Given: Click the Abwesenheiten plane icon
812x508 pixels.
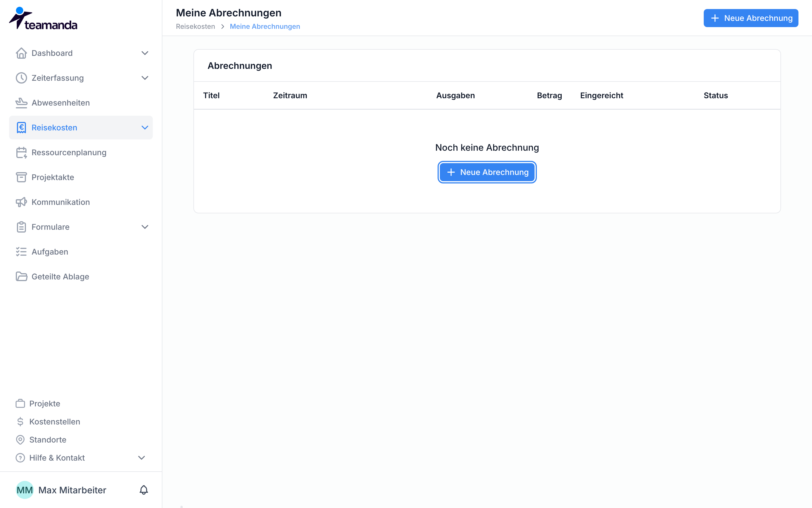Looking at the screenshot, I should pos(21,103).
